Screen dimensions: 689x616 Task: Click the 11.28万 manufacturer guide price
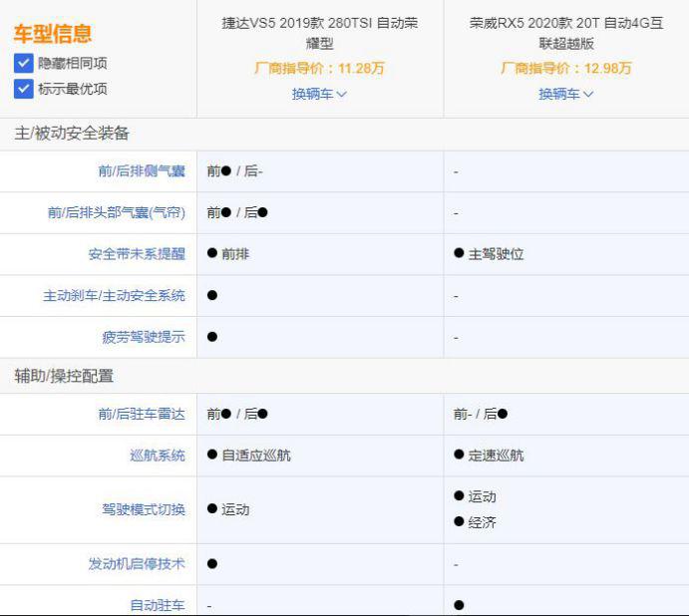(320, 69)
